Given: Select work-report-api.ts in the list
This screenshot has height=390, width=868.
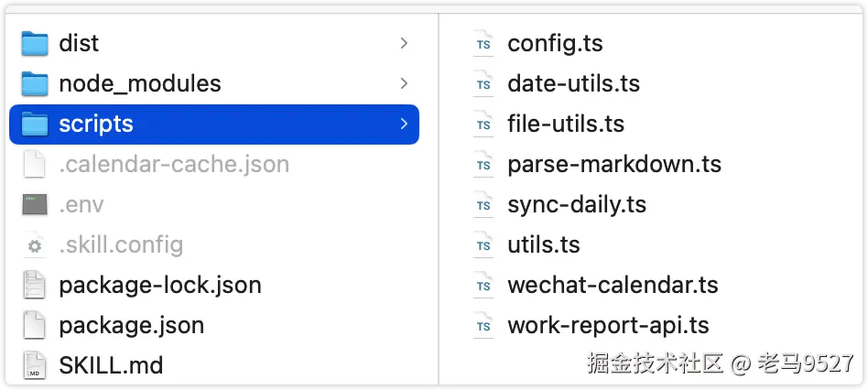Looking at the screenshot, I should (608, 325).
